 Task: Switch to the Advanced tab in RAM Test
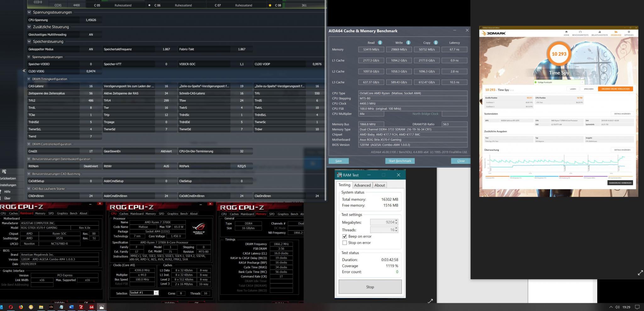pyautogui.click(x=362, y=185)
